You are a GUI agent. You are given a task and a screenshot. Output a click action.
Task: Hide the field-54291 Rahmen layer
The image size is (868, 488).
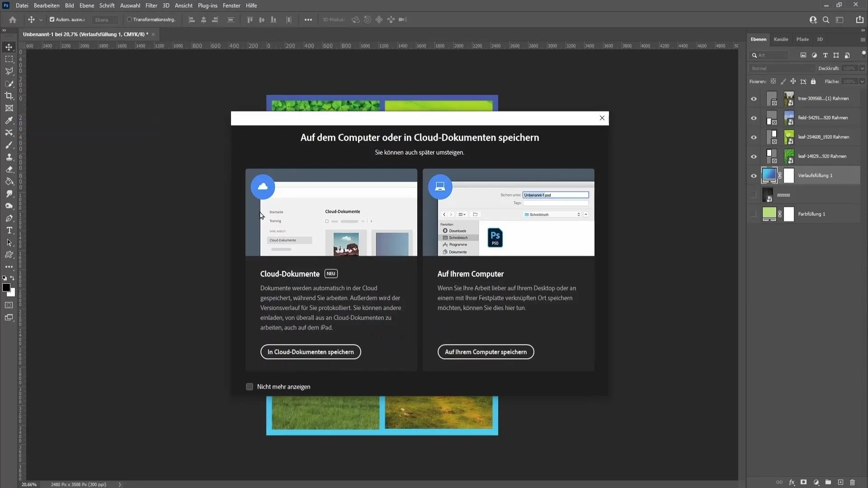click(754, 118)
